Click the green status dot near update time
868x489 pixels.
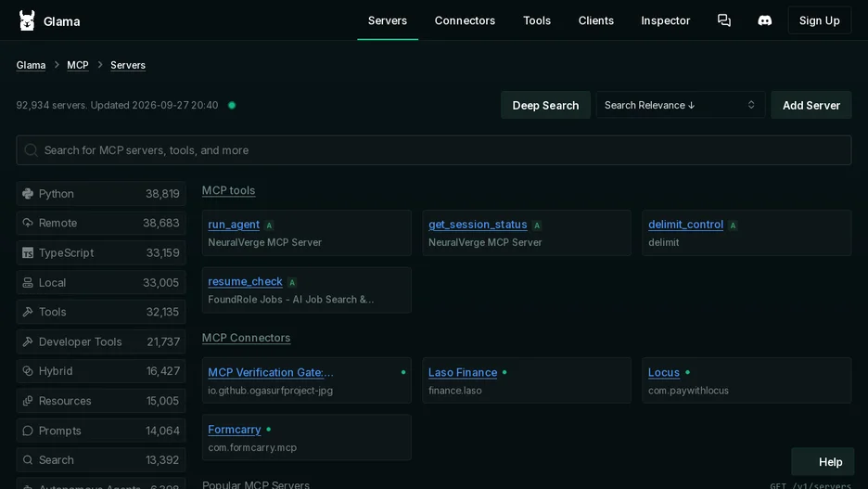click(x=232, y=105)
